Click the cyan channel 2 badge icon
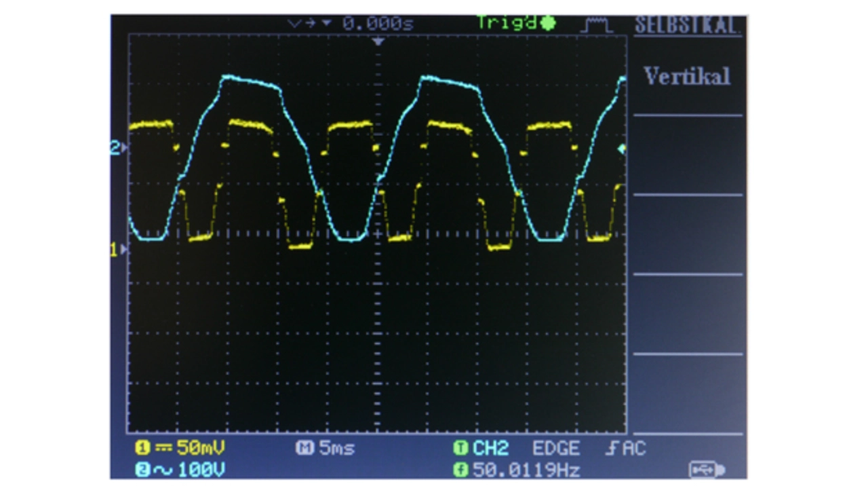This screenshot has width=868, height=488. 142,469
